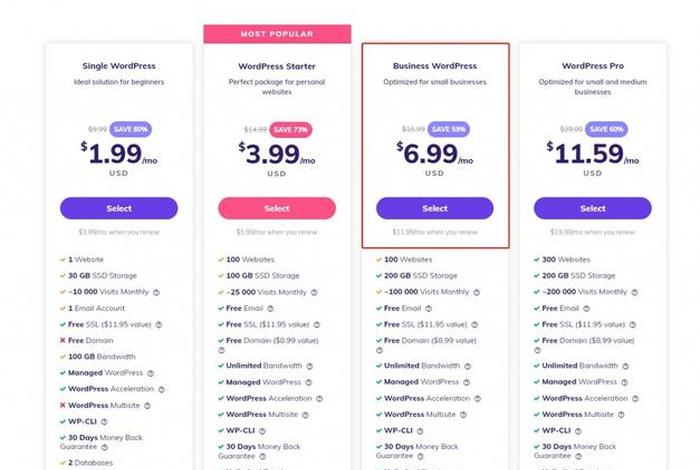
Task: Click info icon next to Unlimited Bandwidth in Starter plan
Action: click(x=310, y=366)
